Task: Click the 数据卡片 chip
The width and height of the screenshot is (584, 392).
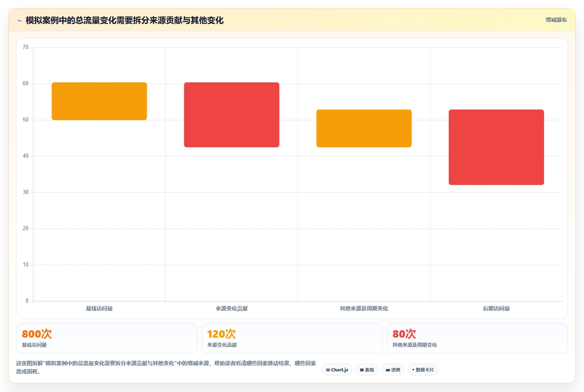Action: [x=423, y=370]
